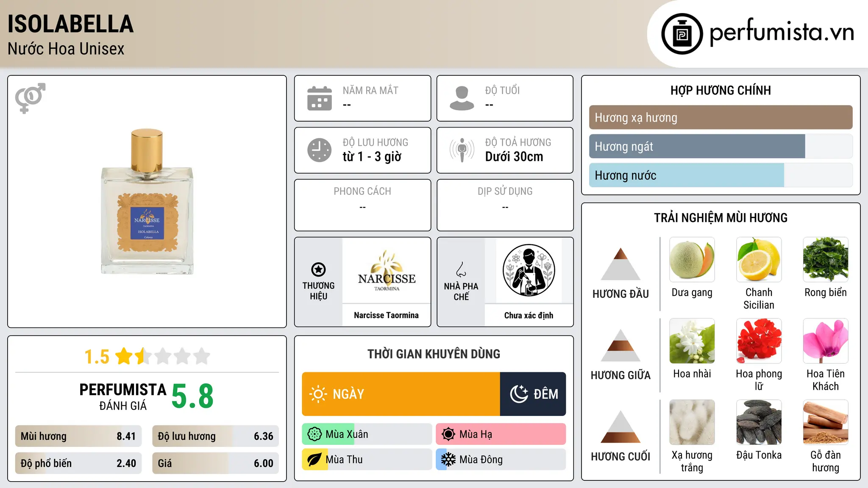Click the Độ phổ biến 2.40 score bar
The height and width of the screenshot is (488, 868).
coord(78,463)
